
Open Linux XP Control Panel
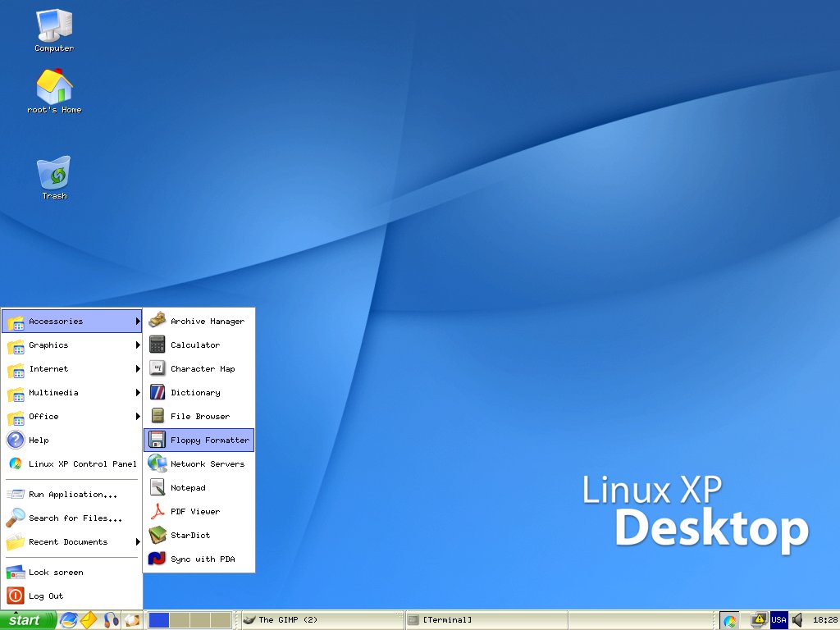pyautogui.click(x=72, y=464)
